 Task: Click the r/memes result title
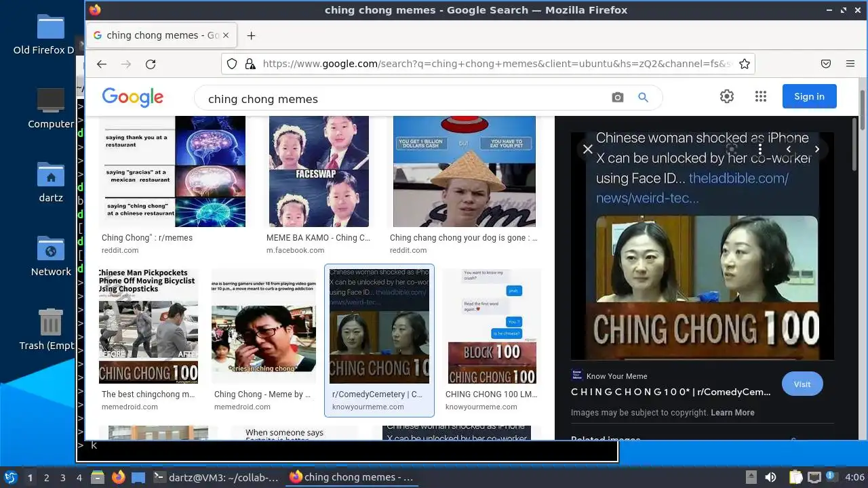147,238
